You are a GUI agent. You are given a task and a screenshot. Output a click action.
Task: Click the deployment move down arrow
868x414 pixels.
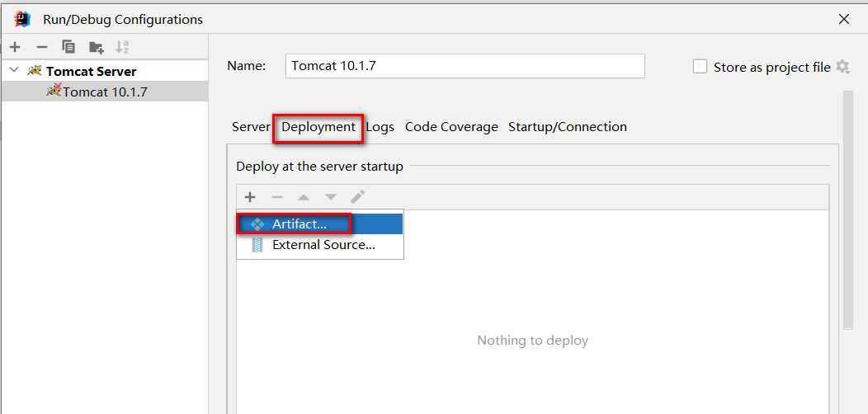[x=331, y=197]
